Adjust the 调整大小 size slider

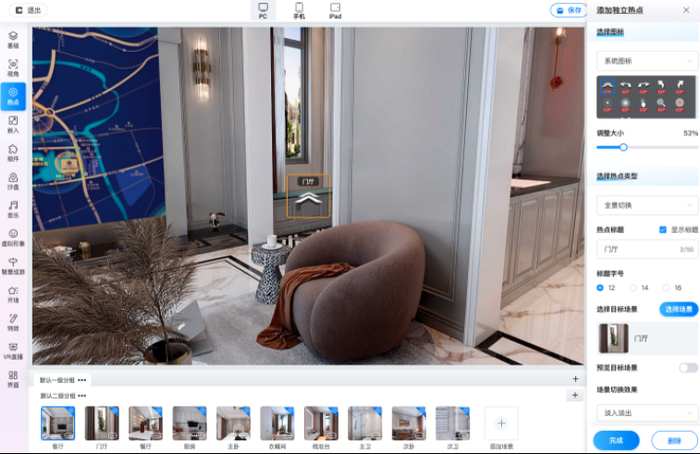(623, 147)
